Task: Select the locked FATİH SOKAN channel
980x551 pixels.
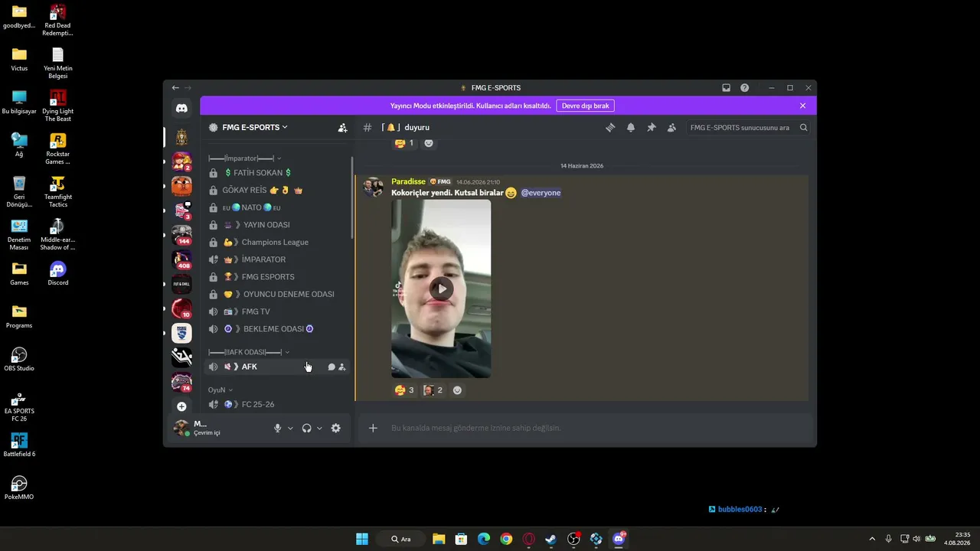Action: point(278,173)
